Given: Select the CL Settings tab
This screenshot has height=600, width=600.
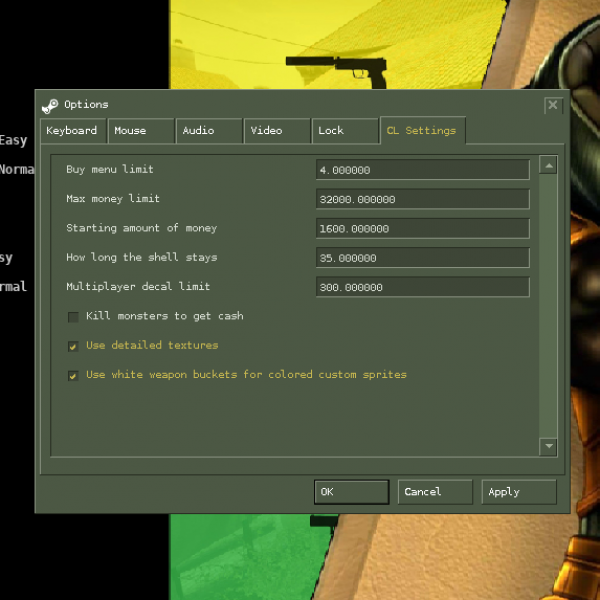Looking at the screenshot, I should [423, 130].
